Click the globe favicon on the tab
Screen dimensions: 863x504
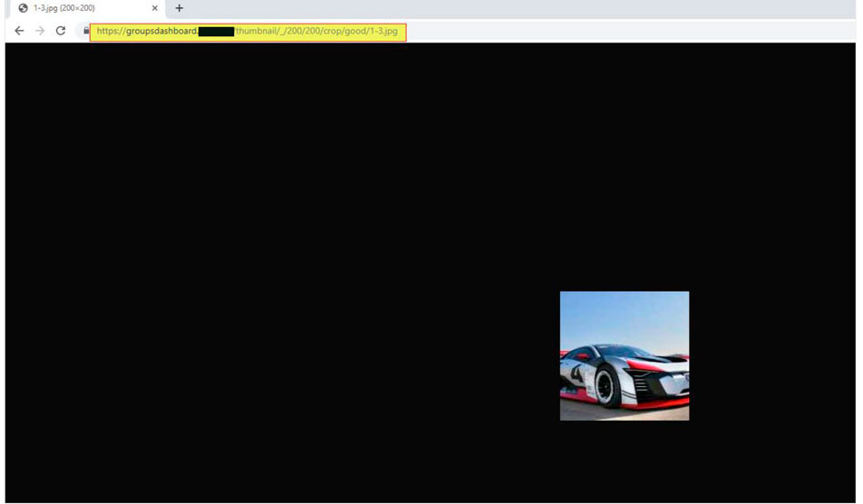[x=23, y=8]
